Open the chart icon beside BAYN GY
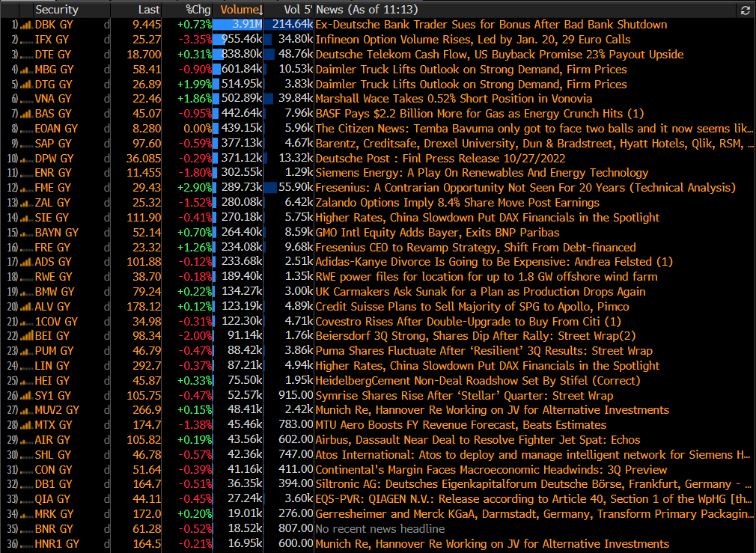This screenshot has height=553, width=756. click(26, 233)
